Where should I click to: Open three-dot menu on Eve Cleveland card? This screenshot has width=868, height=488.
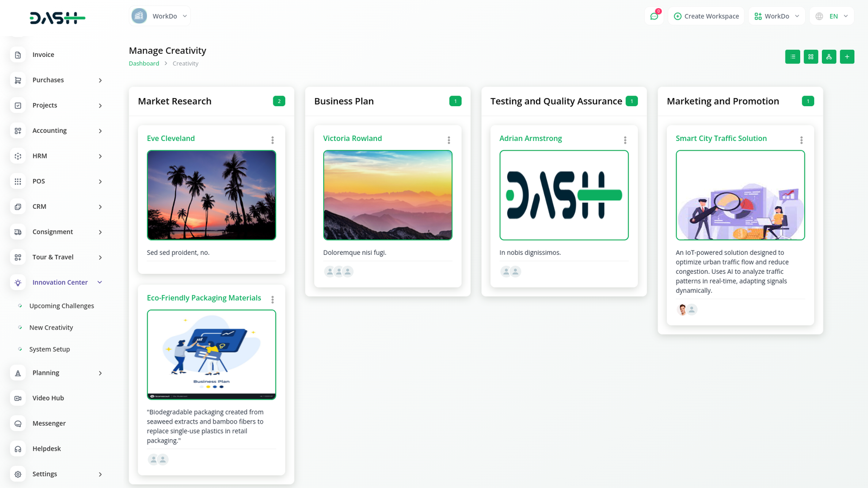272,140
